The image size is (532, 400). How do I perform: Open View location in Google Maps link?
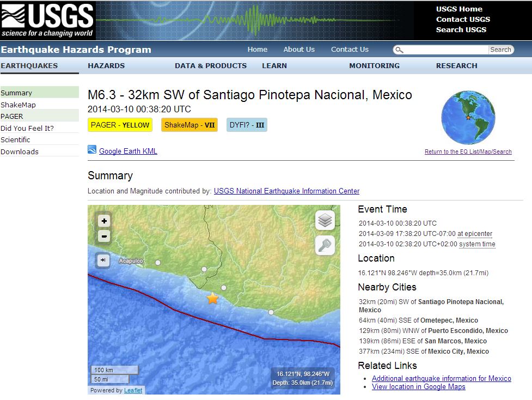(418, 387)
